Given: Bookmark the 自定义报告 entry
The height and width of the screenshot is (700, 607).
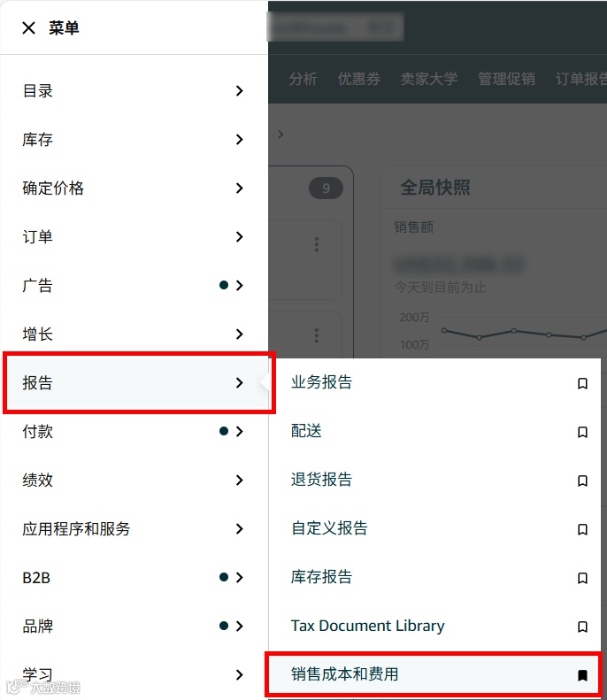Looking at the screenshot, I should click(582, 529).
